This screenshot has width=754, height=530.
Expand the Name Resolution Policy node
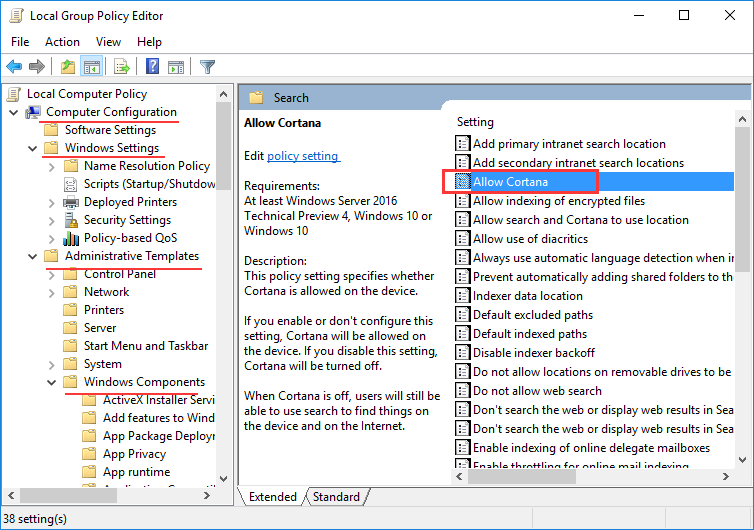(51, 166)
